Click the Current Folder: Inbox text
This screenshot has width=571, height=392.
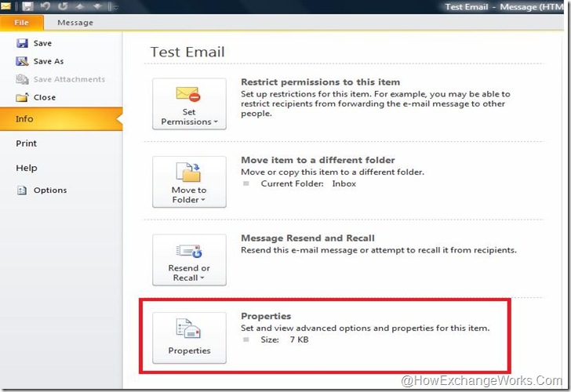coord(308,183)
